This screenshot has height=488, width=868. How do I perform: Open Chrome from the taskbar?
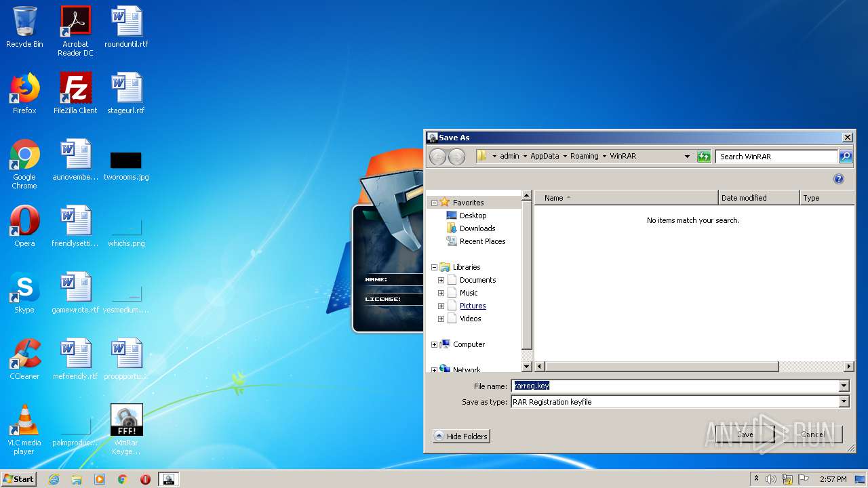point(123,479)
